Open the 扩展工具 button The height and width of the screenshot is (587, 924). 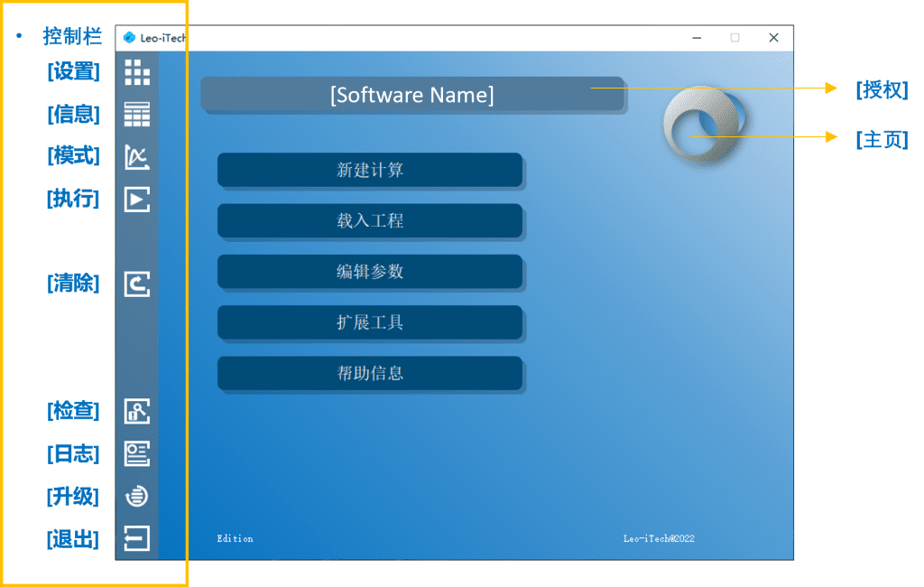[x=370, y=322]
